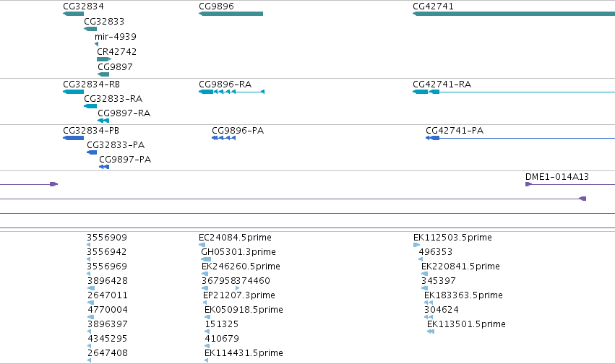Click the DME1-014A13 clone label
615x364 pixels.
click(x=557, y=177)
